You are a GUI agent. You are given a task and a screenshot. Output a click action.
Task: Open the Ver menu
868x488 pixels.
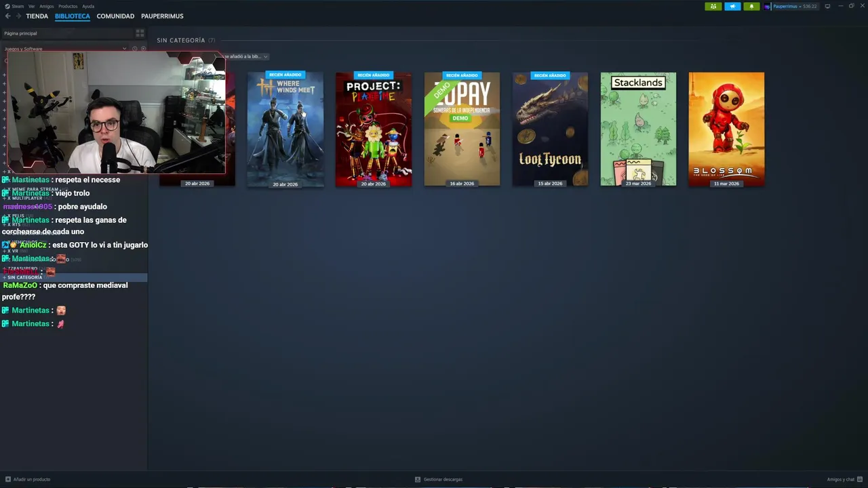31,6
